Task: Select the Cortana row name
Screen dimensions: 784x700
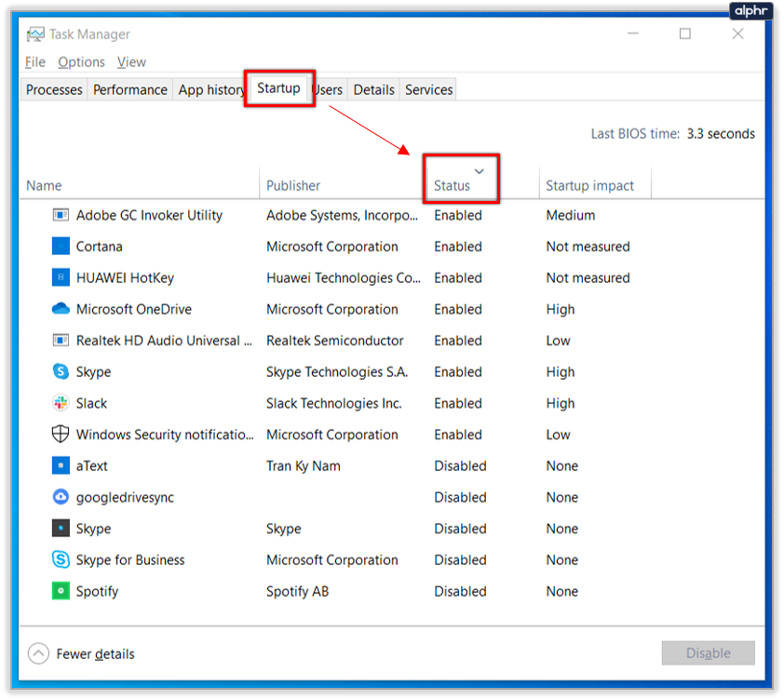Action: (x=99, y=247)
